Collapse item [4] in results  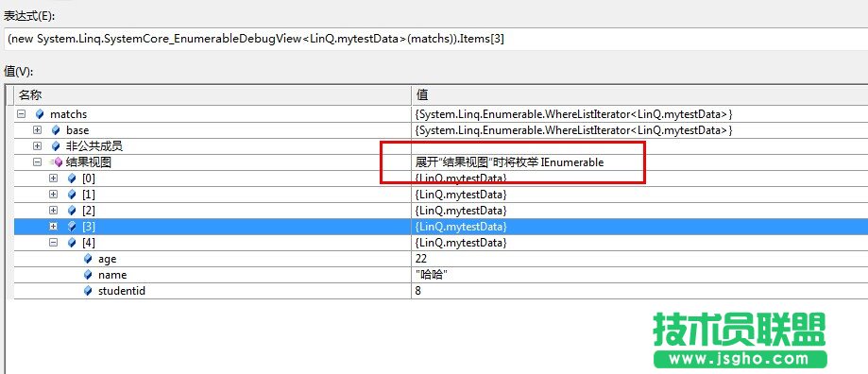tap(54, 243)
